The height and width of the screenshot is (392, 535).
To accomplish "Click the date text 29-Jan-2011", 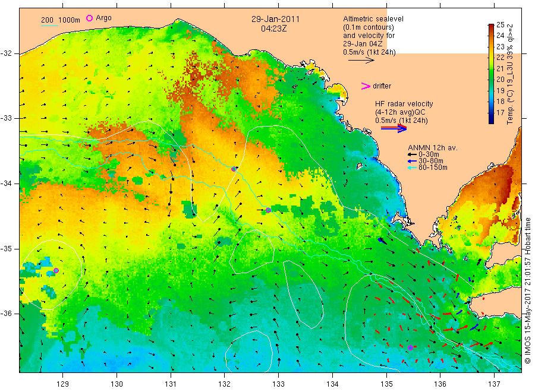I will [275, 19].
